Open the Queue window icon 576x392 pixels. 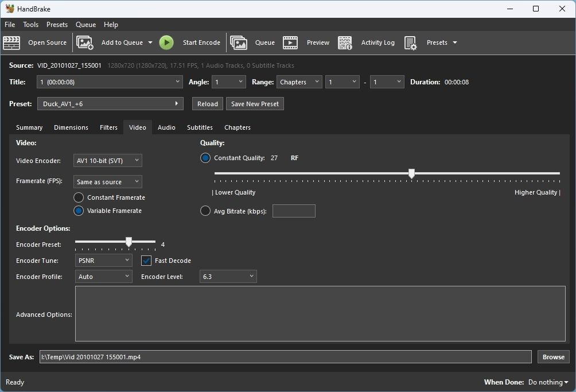[x=239, y=42]
